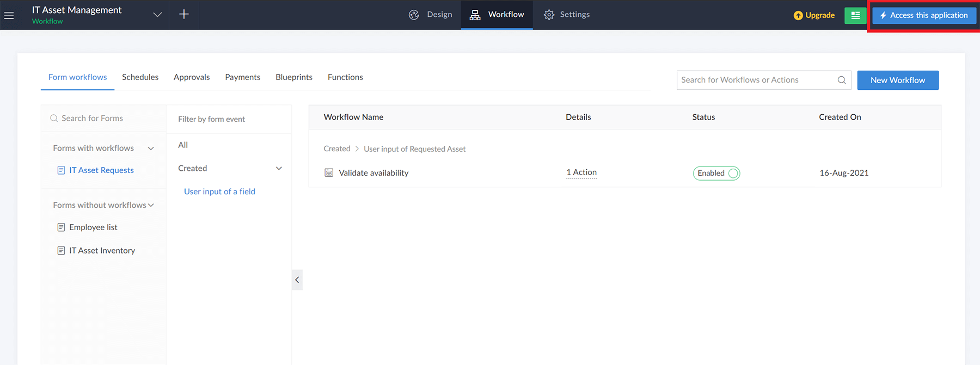Click the New Workflow button
This screenshot has height=365, width=980.
(897, 80)
